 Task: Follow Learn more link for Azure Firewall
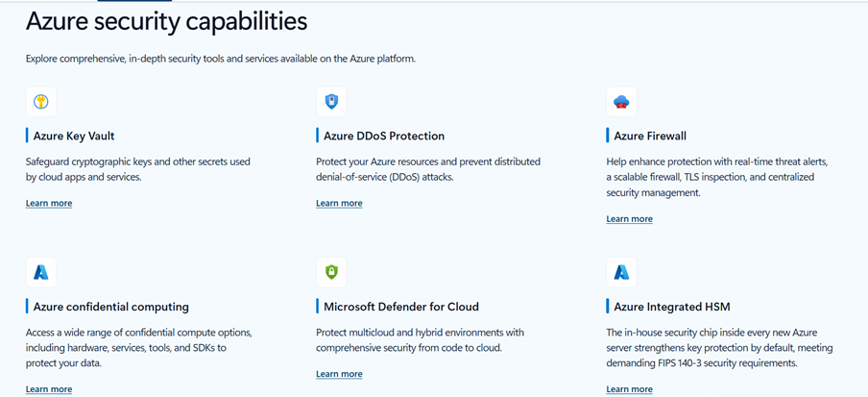click(629, 219)
